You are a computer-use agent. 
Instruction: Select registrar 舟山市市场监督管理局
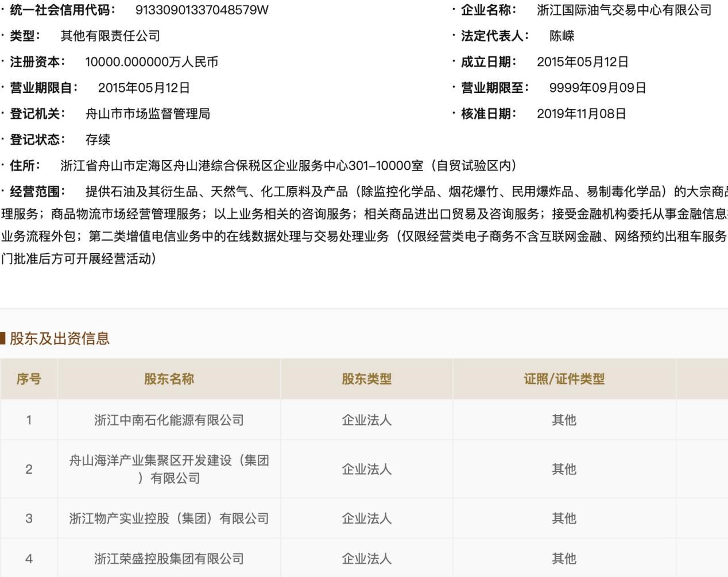[x=148, y=113]
